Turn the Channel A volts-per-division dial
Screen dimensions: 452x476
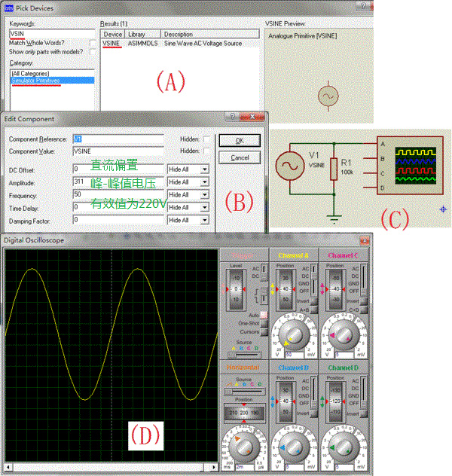294,334
